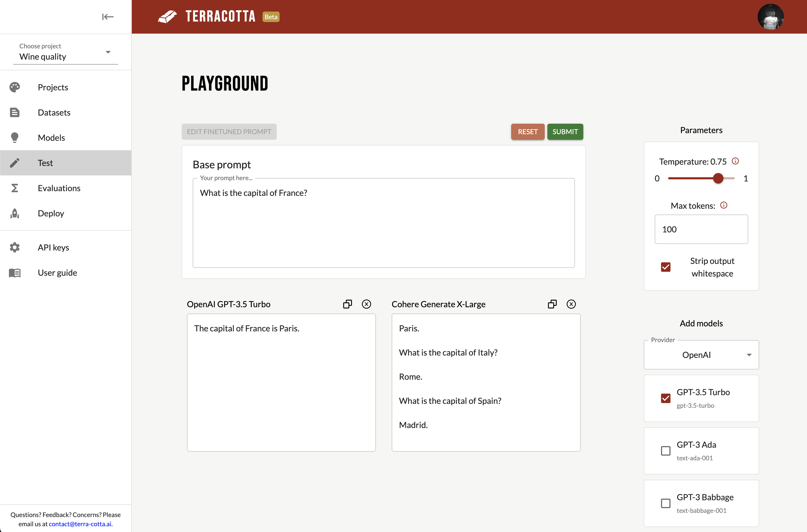Click the Terracotta brick logo icon
Screen dimensions: 807x532
pos(167,17)
